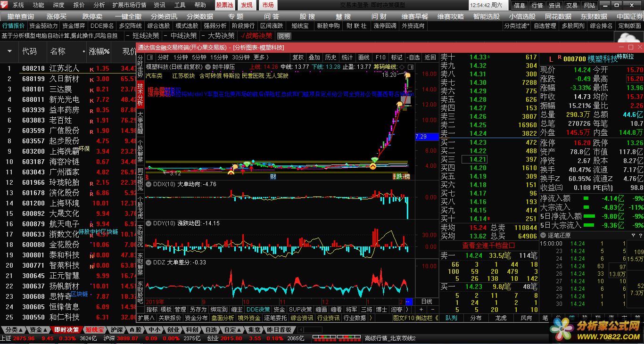Expand 更多 timeframe options
Image resolution: width=644 pixels, height=344 pixels.
click(x=262, y=57)
